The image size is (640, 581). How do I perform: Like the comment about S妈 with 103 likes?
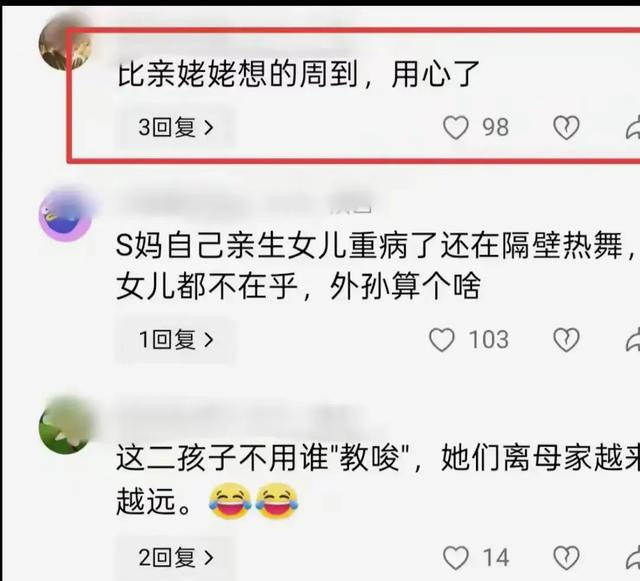click(x=442, y=340)
